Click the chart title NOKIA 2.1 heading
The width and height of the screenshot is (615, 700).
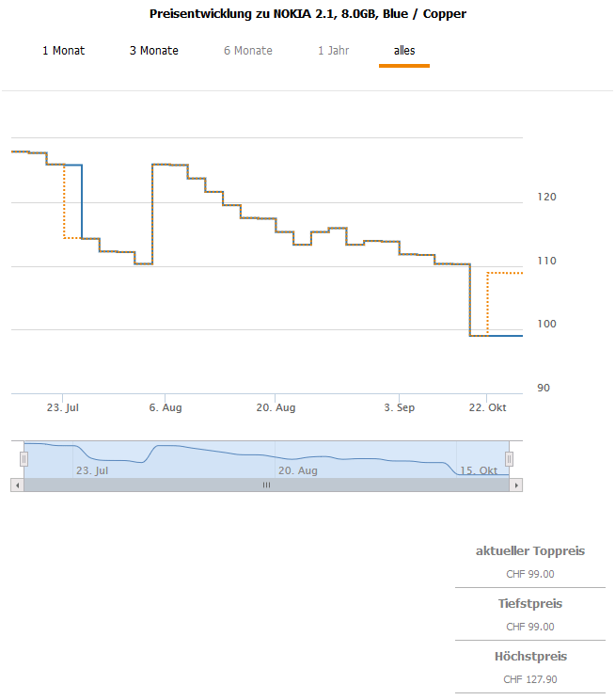[x=307, y=14]
